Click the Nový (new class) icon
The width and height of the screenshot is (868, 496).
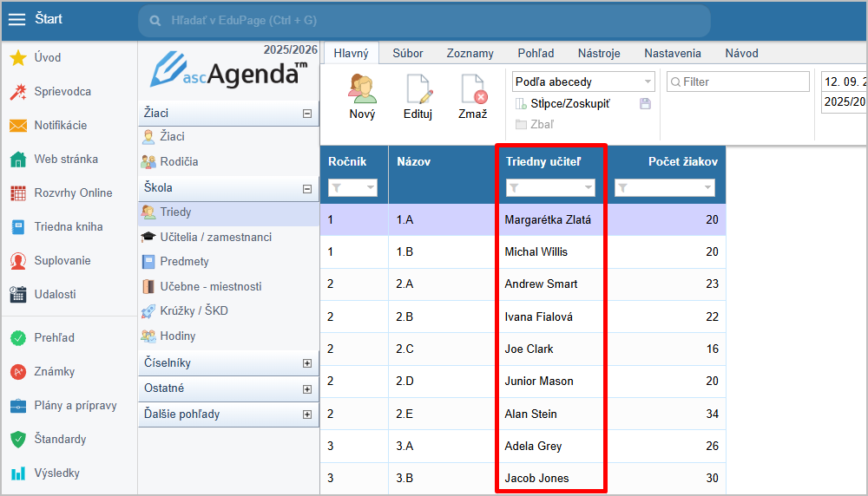(x=362, y=88)
